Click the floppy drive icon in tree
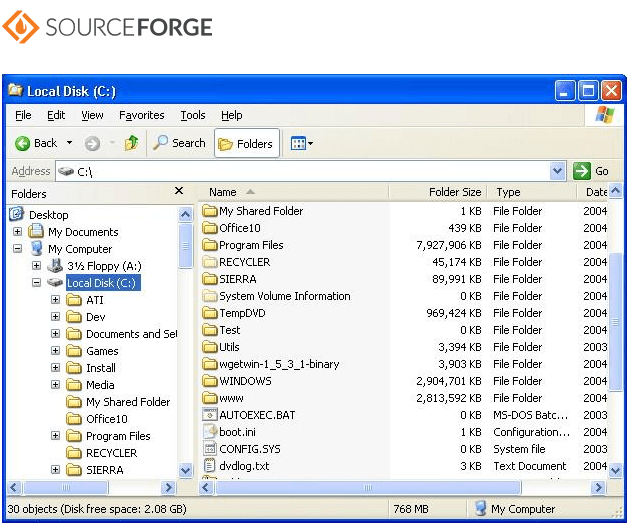 55,265
